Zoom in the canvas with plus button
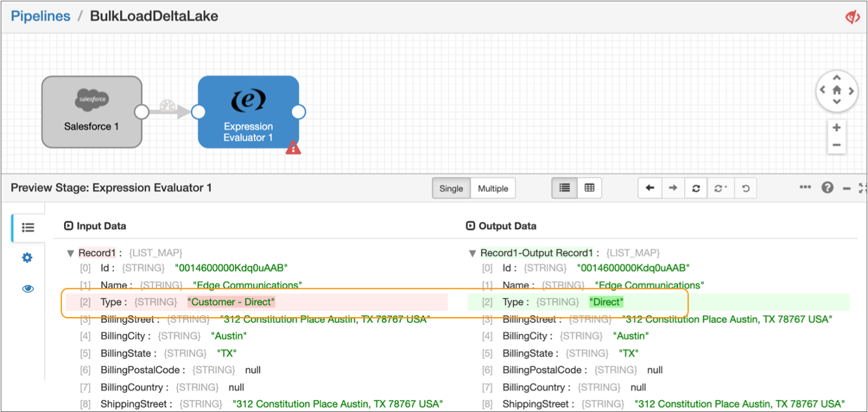The image size is (868, 412). (x=836, y=128)
